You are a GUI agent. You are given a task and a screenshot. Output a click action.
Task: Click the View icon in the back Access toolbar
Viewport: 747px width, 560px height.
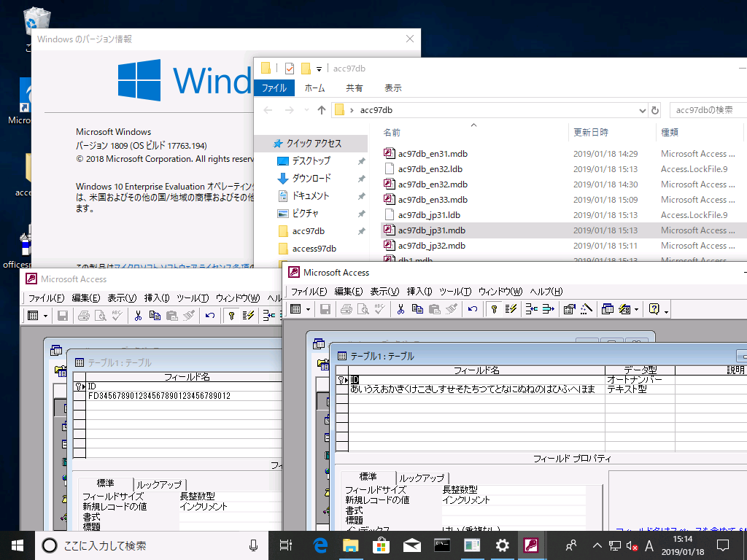[33, 316]
